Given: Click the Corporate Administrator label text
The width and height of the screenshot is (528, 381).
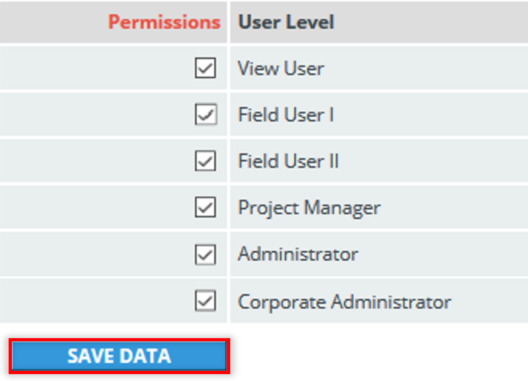Looking at the screenshot, I should pos(344,302).
